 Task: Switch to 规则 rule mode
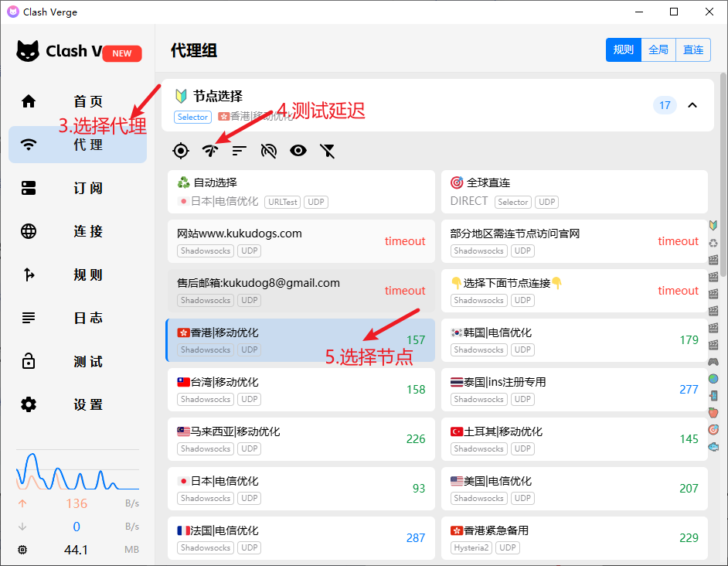(x=624, y=49)
